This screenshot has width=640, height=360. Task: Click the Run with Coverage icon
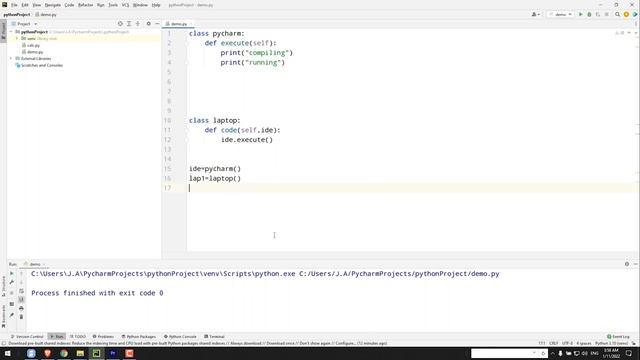pos(598,14)
